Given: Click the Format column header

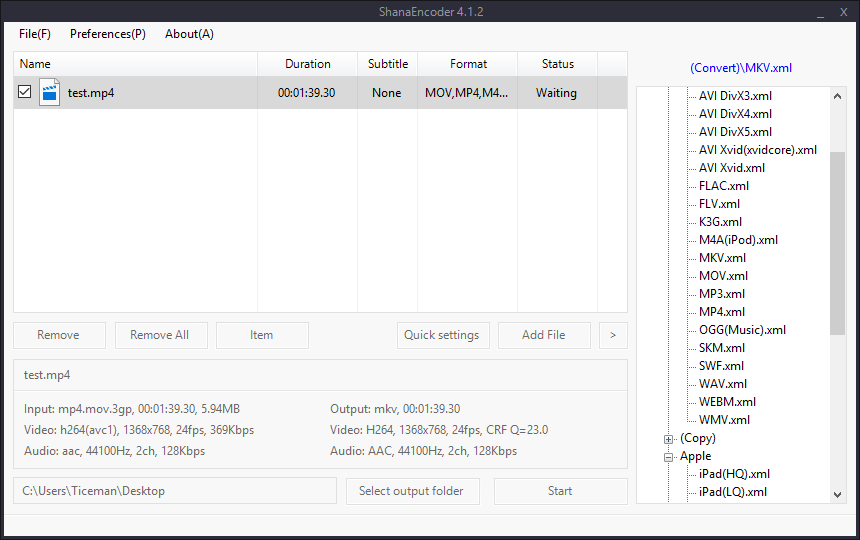Looking at the screenshot, I should coord(468,64).
